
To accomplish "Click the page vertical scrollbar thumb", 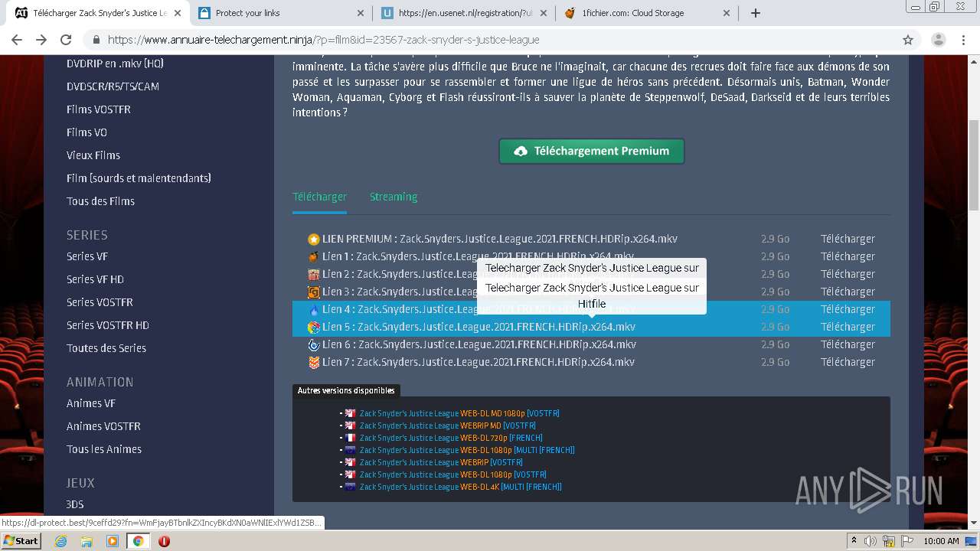I will [x=974, y=165].
